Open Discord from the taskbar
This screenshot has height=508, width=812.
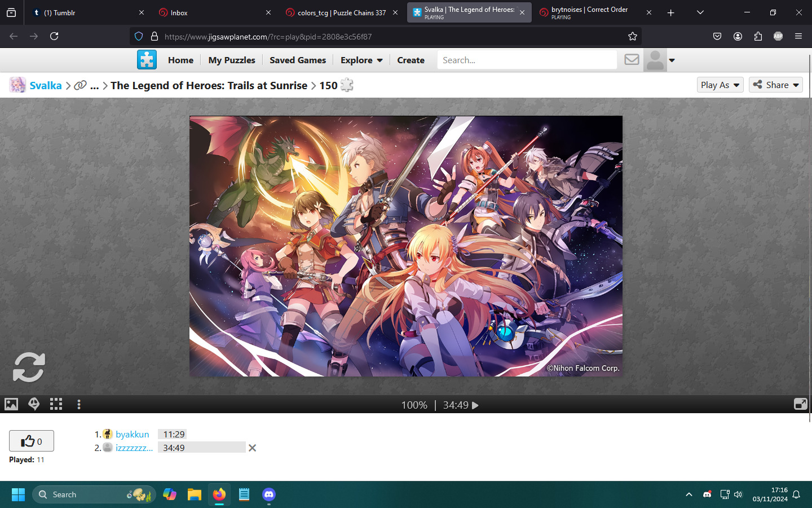coord(269,494)
